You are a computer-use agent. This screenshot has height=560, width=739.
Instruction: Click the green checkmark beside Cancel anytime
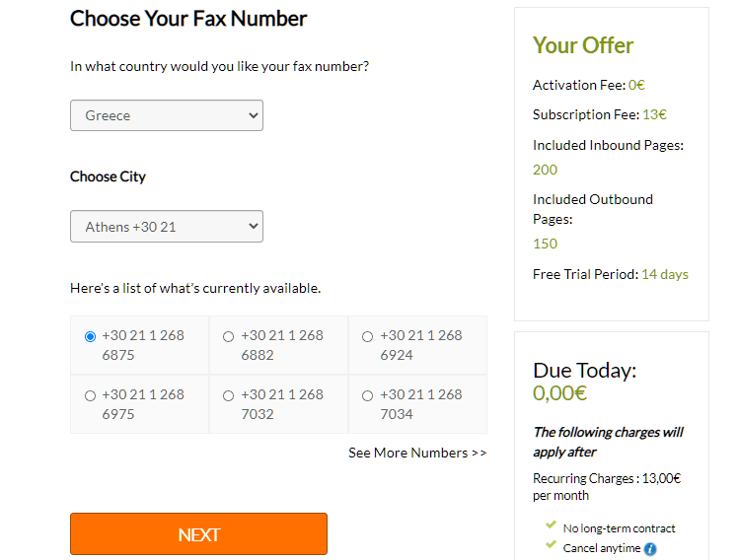551,547
